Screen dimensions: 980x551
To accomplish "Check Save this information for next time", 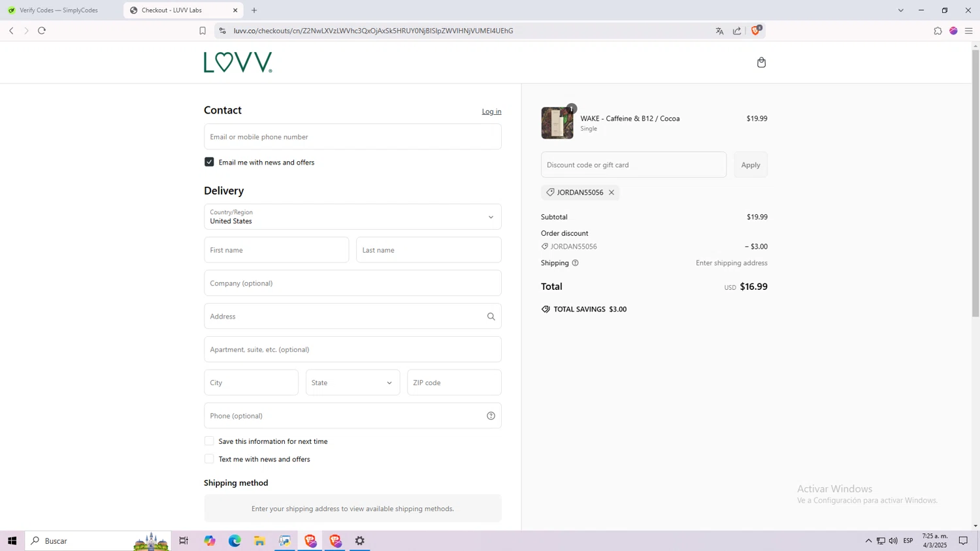I will 209,441.
